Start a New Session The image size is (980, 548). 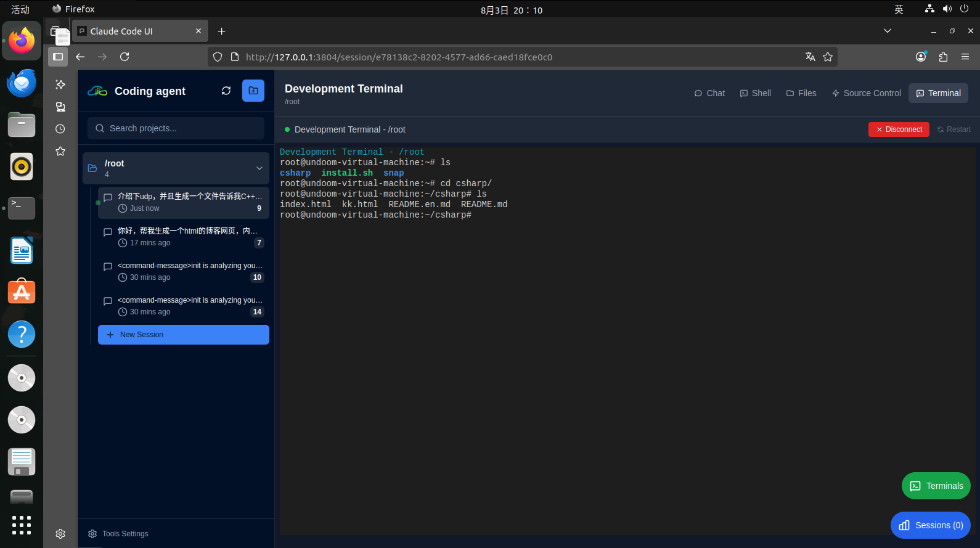point(184,335)
